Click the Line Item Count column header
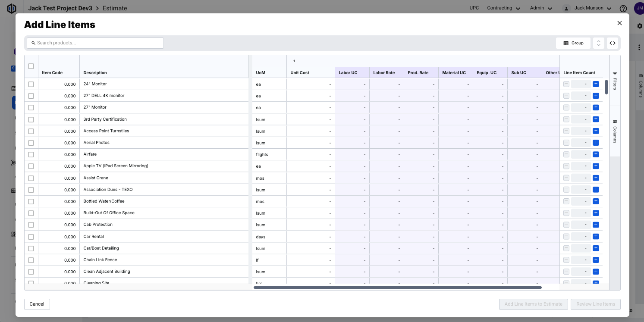644x322 pixels. pyautogui.click(x=579, y=72)
